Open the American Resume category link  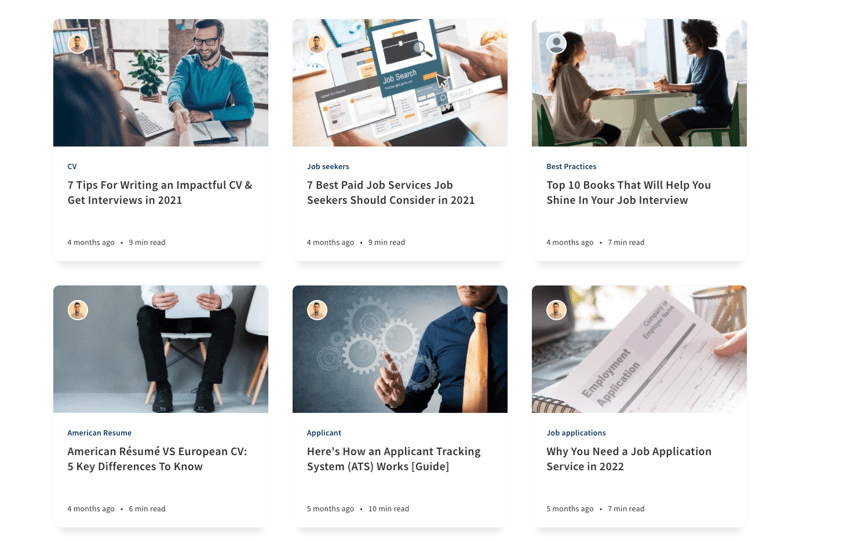pyautogui.click(x=99, y=433)
